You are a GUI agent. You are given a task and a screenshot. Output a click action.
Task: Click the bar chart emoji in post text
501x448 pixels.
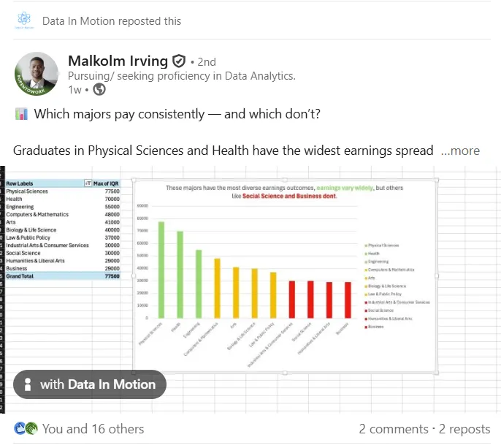[21, 114]
